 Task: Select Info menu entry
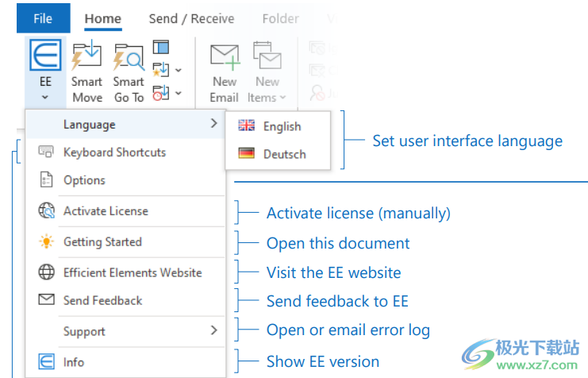pyautogui.click(x=125, y=362)
